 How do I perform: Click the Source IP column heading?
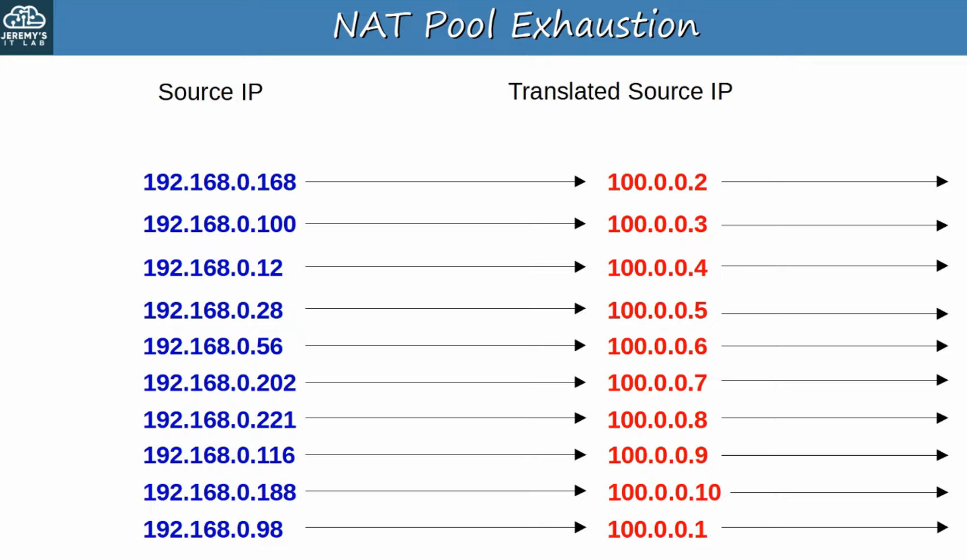pyautogui.click(x=210, y=92)
